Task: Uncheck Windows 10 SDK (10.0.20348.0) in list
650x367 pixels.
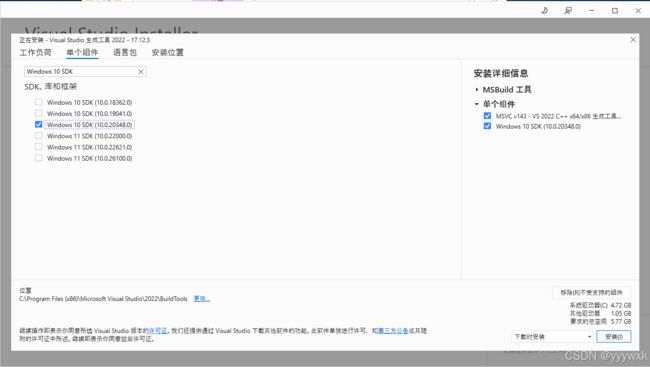Action: [39, 124]
